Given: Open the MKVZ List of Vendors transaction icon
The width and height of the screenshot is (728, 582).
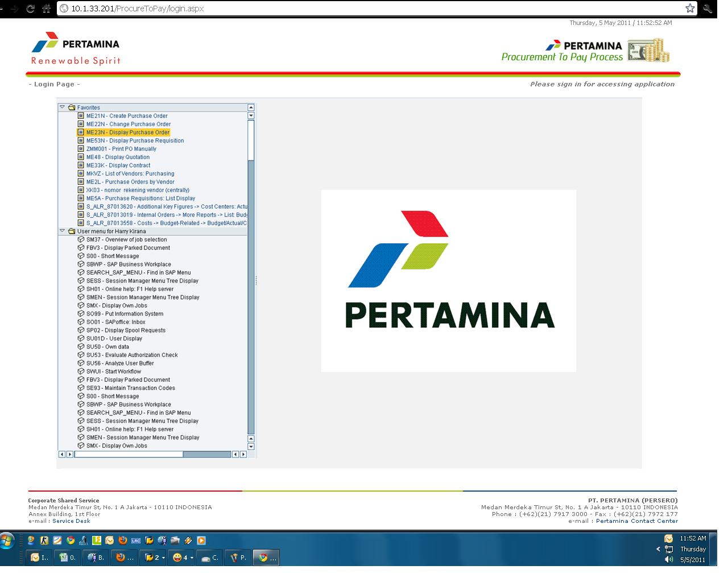Looking at the screenshot, I should pos(81,173).
